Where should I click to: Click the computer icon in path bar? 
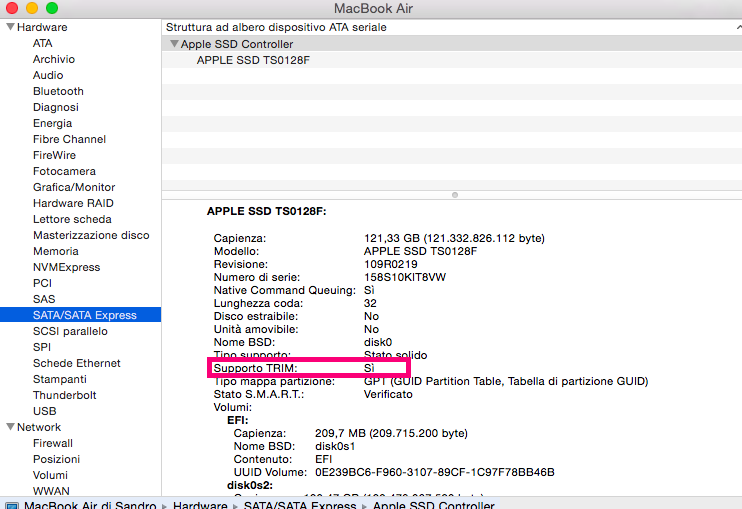coord(12,505)
